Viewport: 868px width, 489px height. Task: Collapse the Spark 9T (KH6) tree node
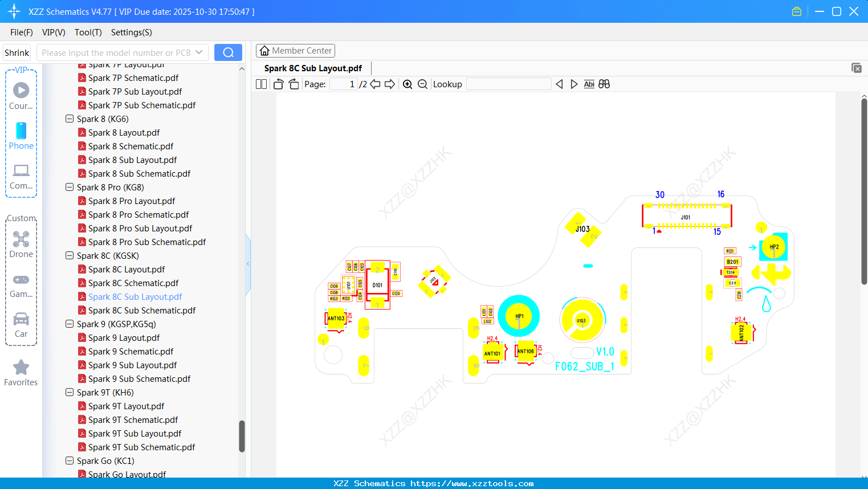tap(69, 392)
